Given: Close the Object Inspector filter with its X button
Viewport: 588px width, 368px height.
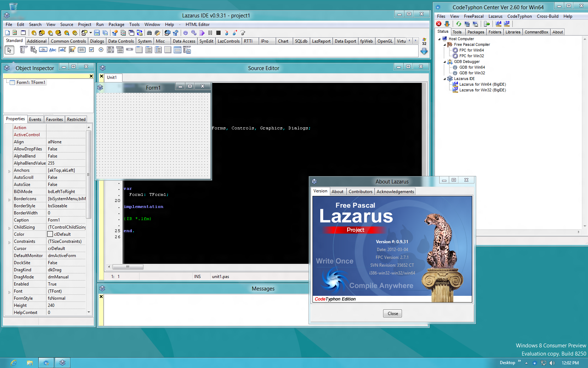Looking at the screenshot, I should (91, 76).
